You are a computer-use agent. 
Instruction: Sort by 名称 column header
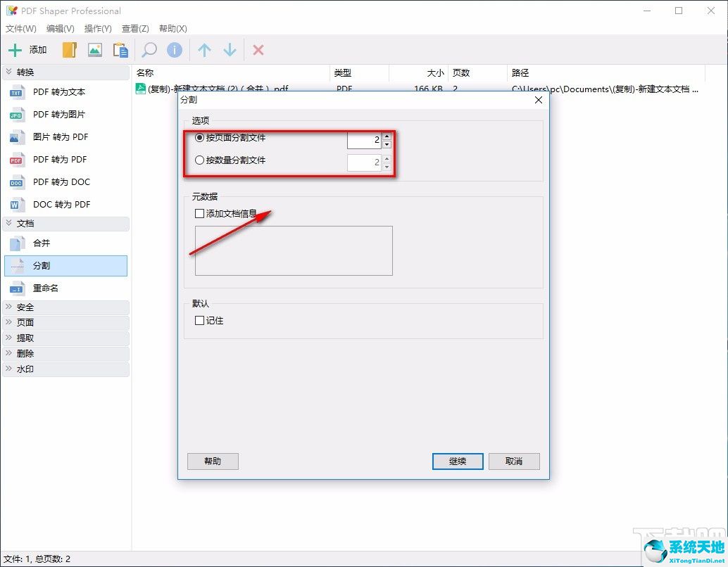coord(231,73)
